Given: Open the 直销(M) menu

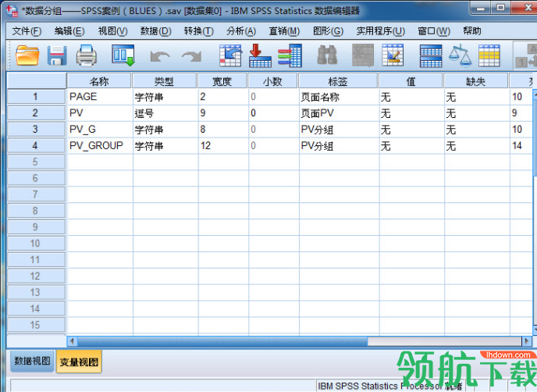Looking at the screenshot, I should coord(284,31).
